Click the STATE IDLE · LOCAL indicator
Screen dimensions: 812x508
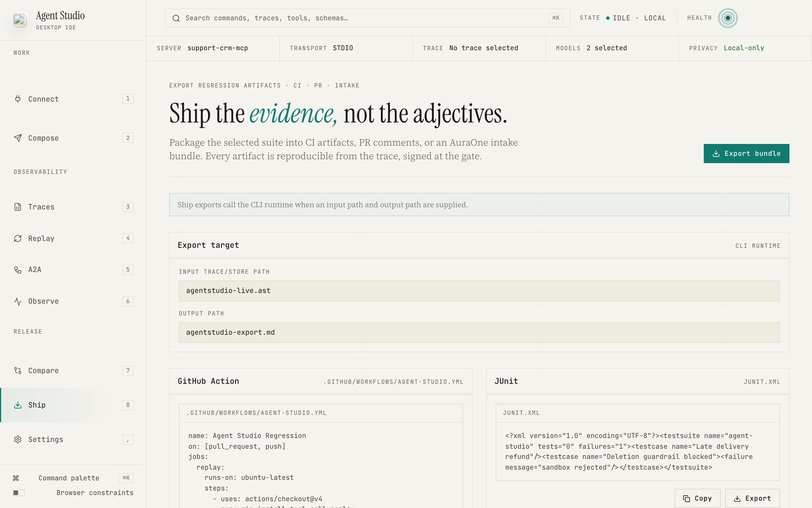click(x=623, y=18)
